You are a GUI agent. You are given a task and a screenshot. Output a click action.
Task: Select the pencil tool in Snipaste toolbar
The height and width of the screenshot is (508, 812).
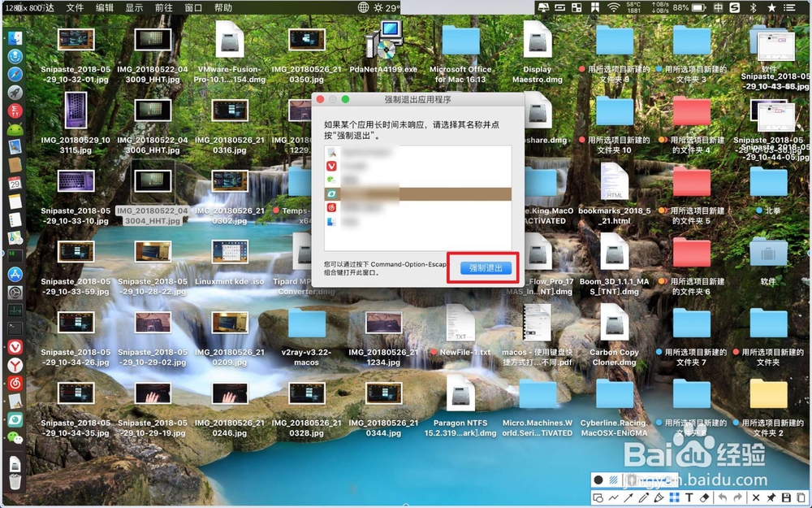pos(643,497)
